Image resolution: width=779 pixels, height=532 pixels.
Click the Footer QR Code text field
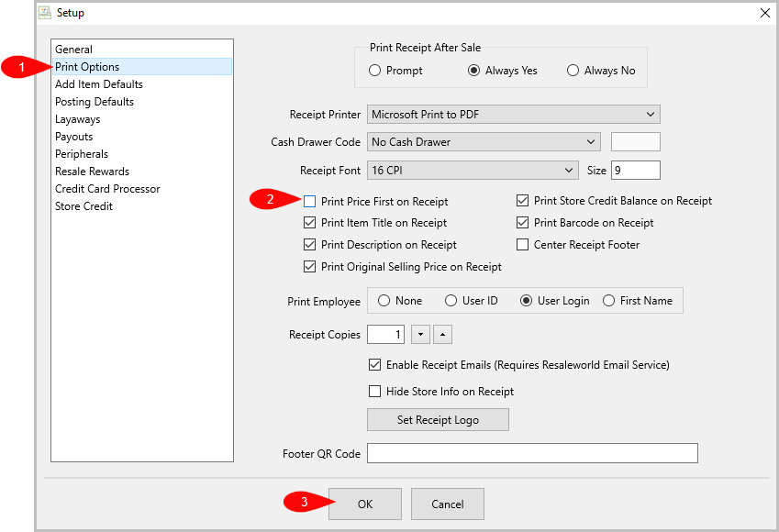(532, 453)
